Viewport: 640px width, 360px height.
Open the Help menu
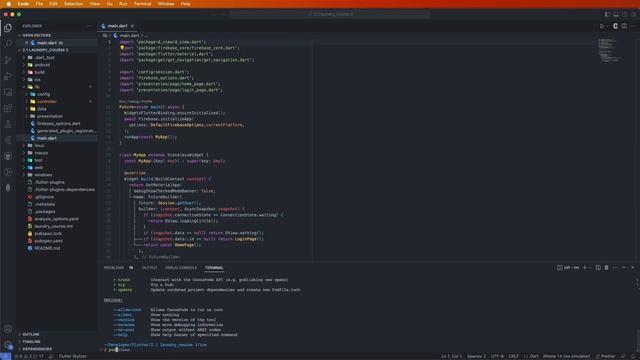coord(185,4)
